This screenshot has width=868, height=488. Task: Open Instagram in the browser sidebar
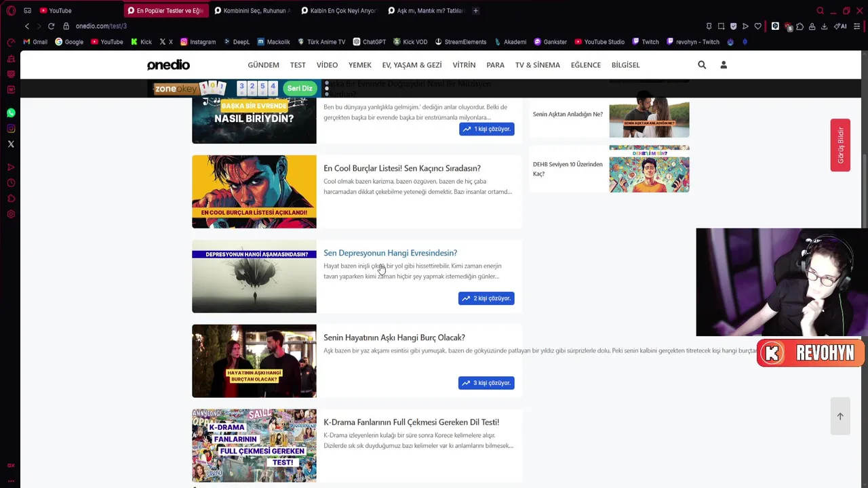coord(11,129)
